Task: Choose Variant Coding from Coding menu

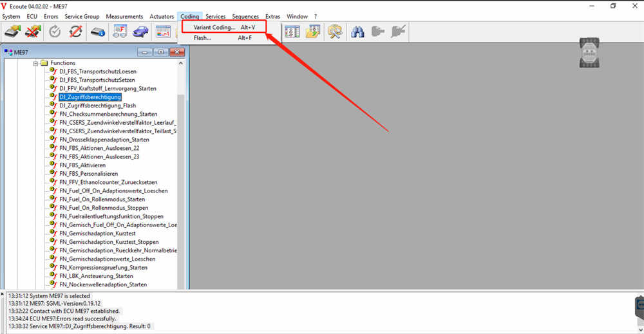Action: pyautogui.click(x=214, y=28)
